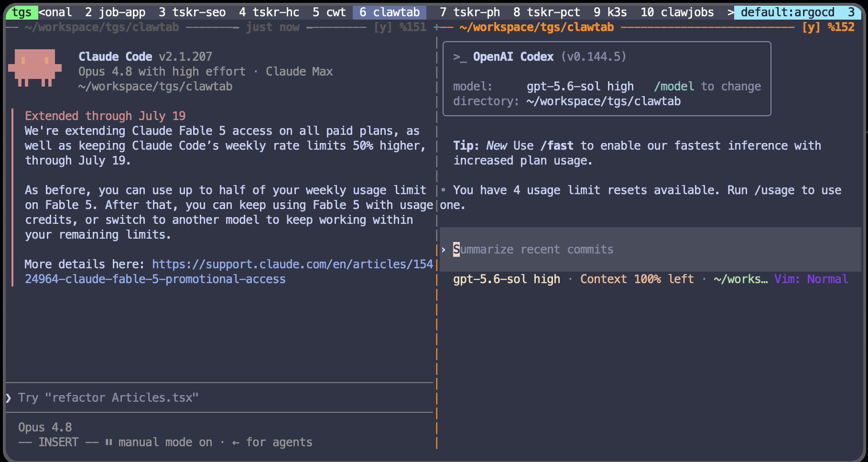This screenshot has height=462, width=868.
Task: Switch to tmux window 4 tskr-hc
Action: pyautogui.click(x=269, y=12)
